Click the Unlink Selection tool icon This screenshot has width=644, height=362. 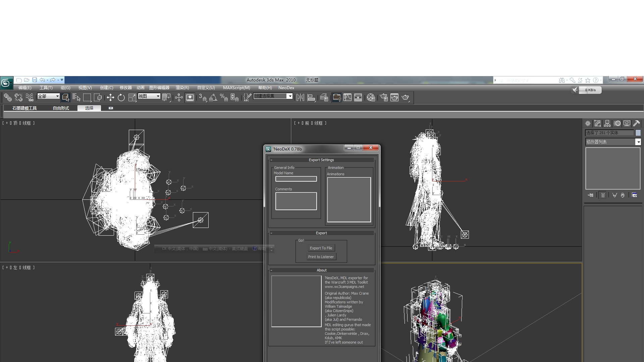18,98
